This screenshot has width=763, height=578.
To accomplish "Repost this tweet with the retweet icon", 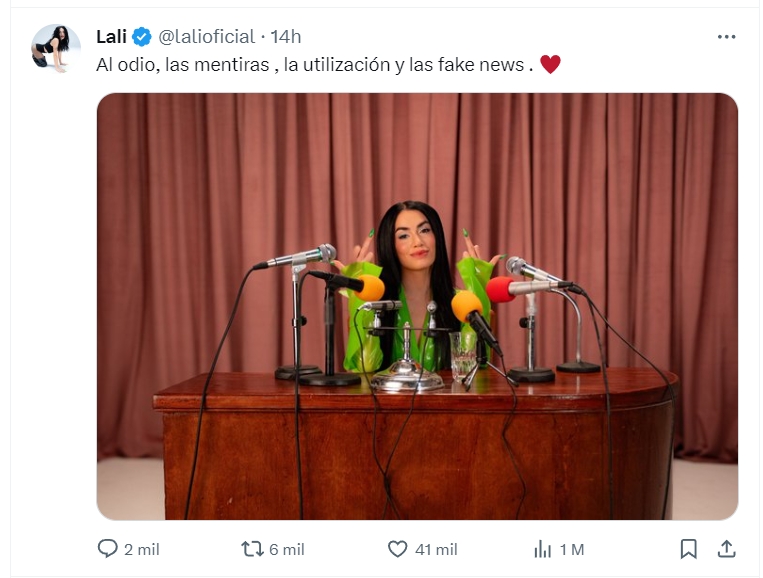I will [x=252, y=549].
